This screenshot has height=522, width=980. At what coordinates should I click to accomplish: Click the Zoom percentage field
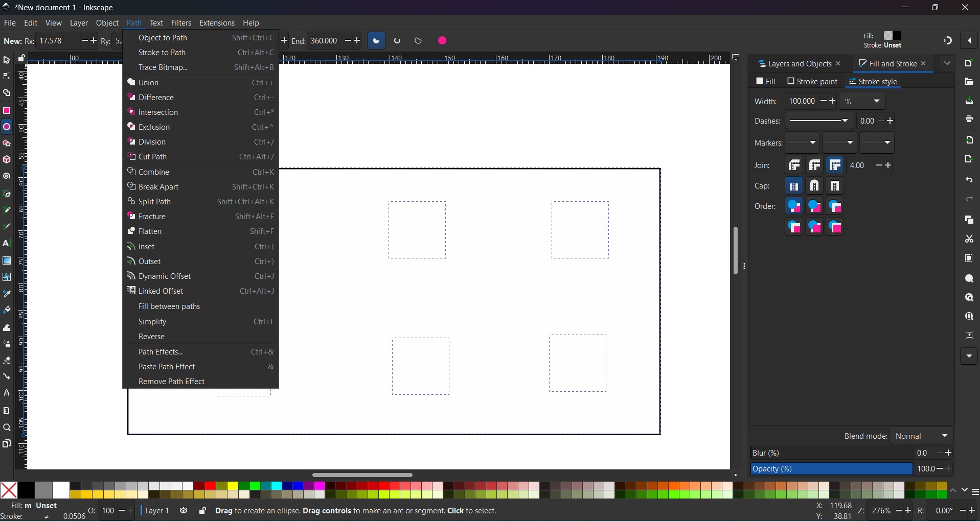pos(881,511)
